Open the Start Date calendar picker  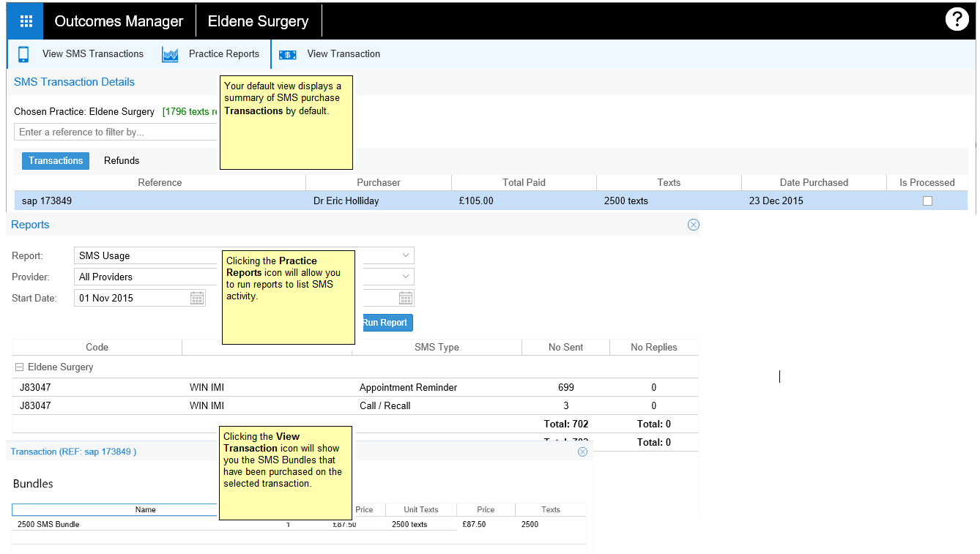pos(197,298)
